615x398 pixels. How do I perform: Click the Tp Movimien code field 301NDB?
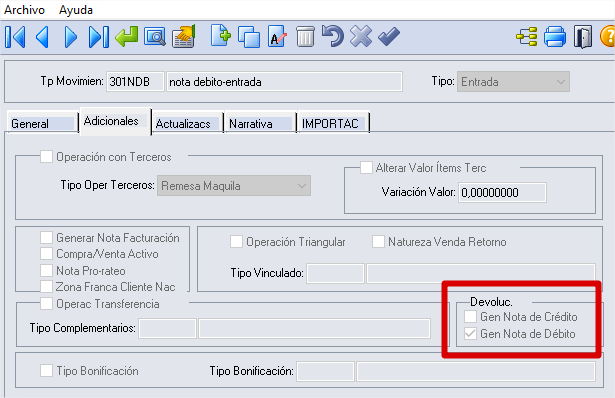pos(135,82)
